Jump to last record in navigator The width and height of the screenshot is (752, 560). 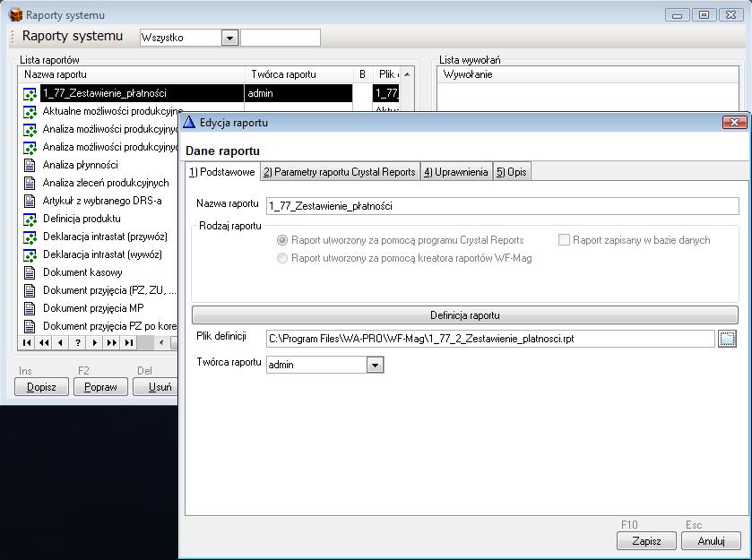pyautogui.click(x=129, y=342)
